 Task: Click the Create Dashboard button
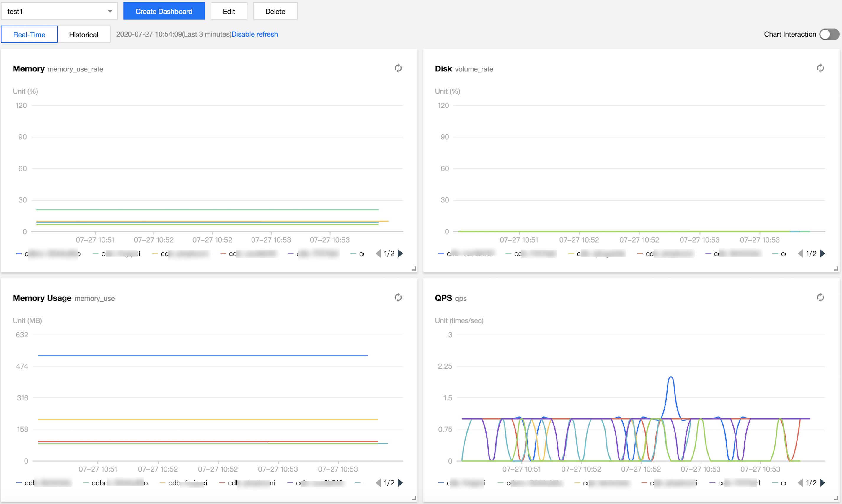[x=164, y=11]
